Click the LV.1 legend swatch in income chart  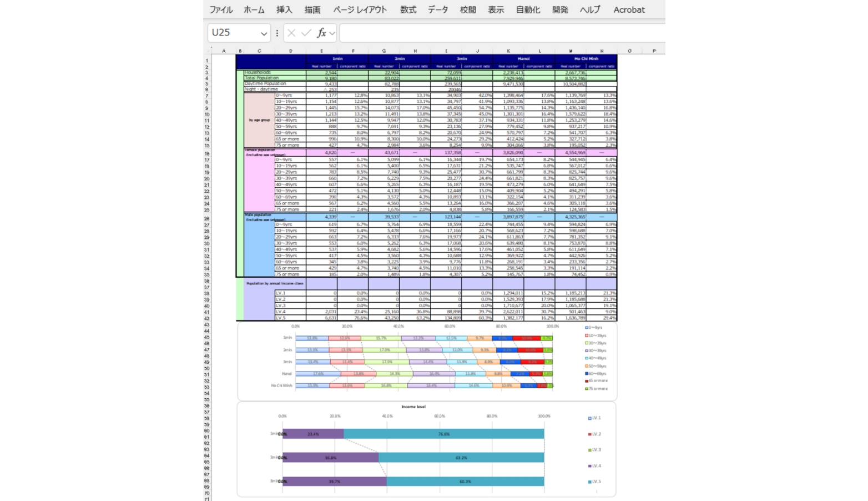(x=589, y=418)
